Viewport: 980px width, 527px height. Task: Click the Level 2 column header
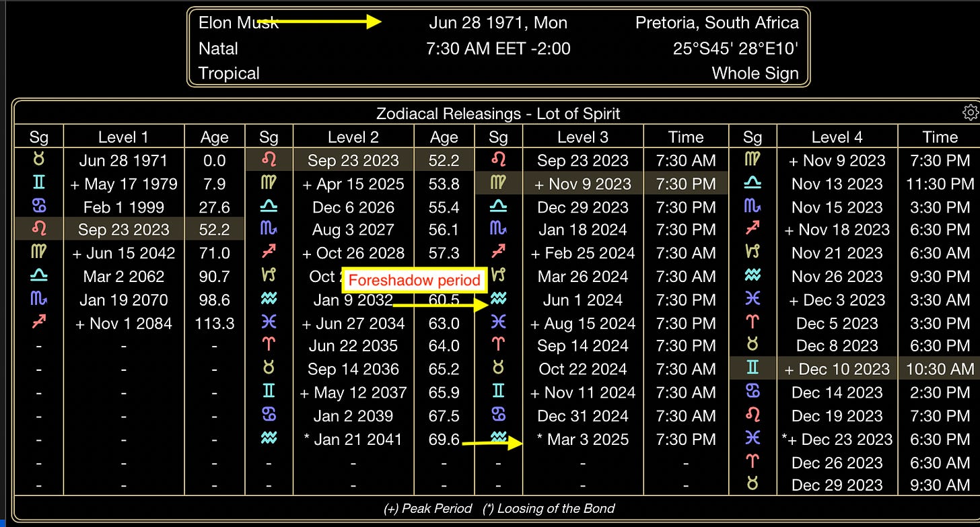(353, 137)
